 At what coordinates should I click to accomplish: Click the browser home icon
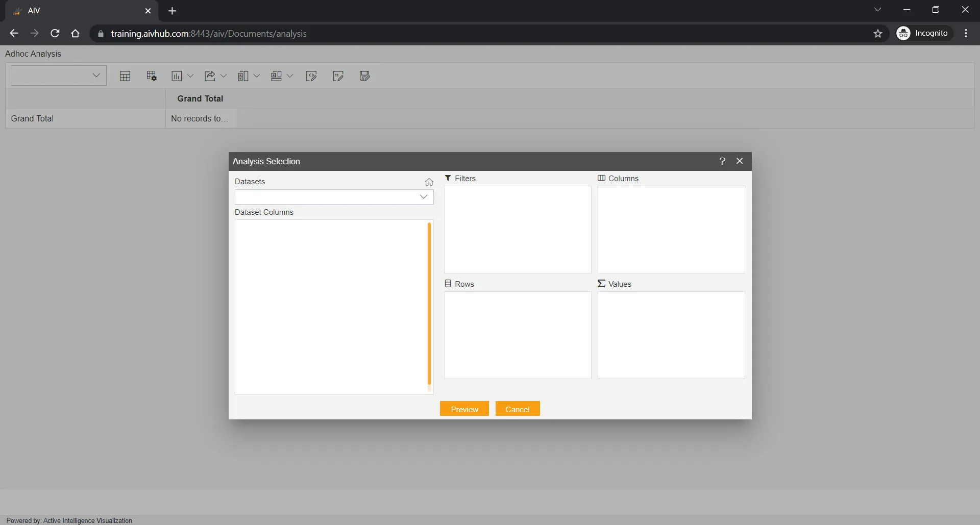point(76,33)
